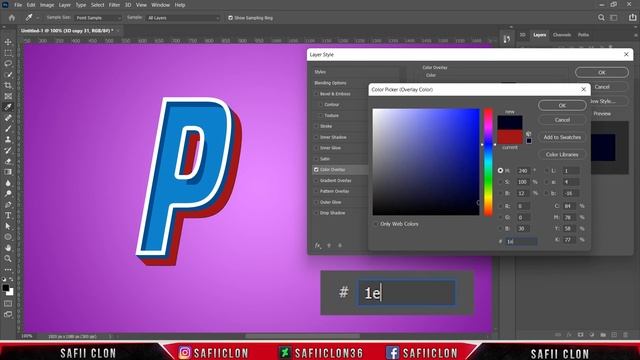
Task: Select the Clone Stamp tool
Action: 8,140
